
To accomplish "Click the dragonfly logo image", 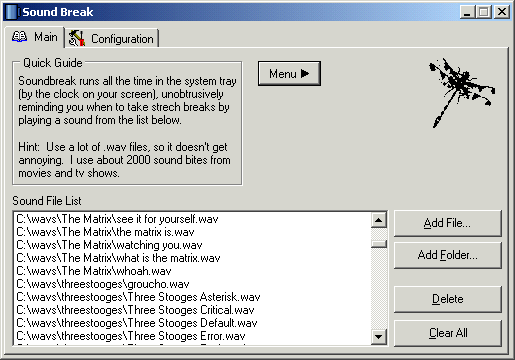I will [461, 92].
